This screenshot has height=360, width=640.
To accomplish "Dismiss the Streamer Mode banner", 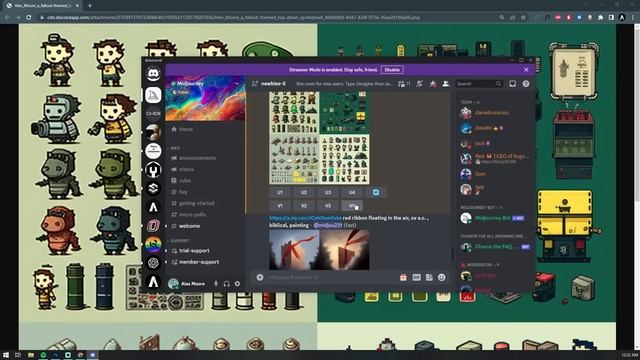I will point(526,70).
